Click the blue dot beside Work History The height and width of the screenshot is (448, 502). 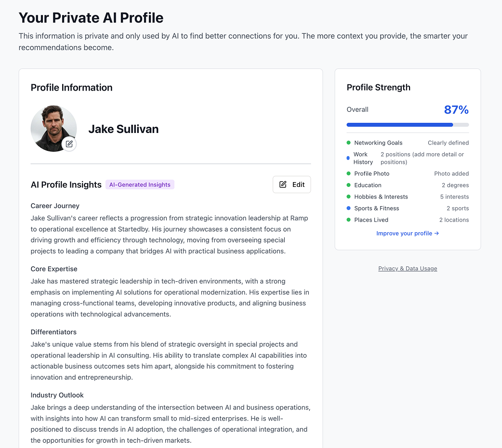tap(348, 158)
